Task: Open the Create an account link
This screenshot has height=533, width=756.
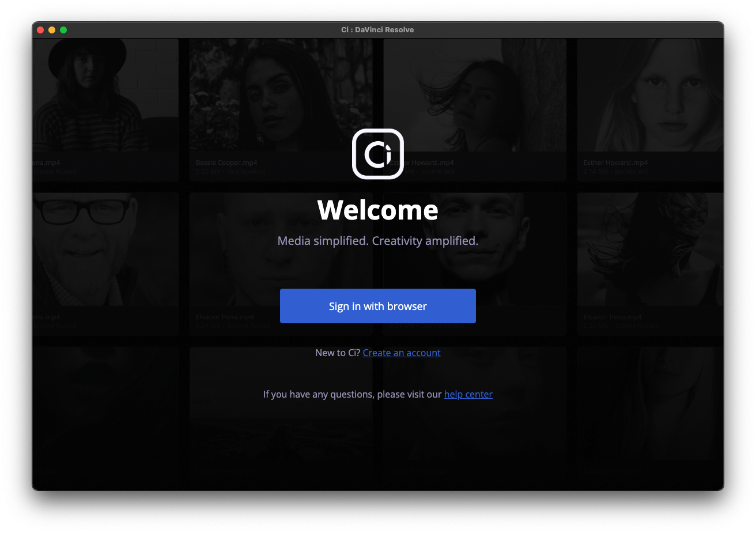Action: 402,353
